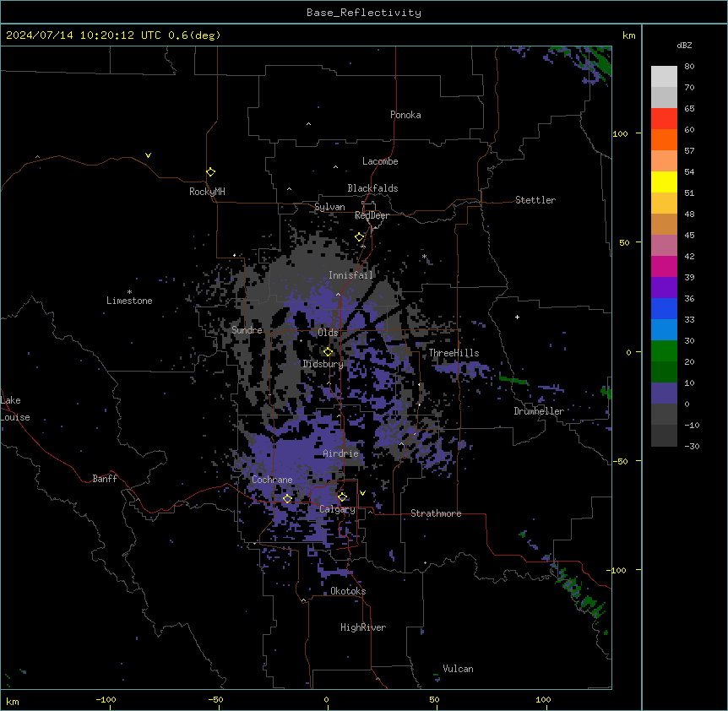Screen dimensions: 728x711
Task: Select the violet legend swatch between 39 and 36
Action: pyautogui.click(x=664, y=288)
